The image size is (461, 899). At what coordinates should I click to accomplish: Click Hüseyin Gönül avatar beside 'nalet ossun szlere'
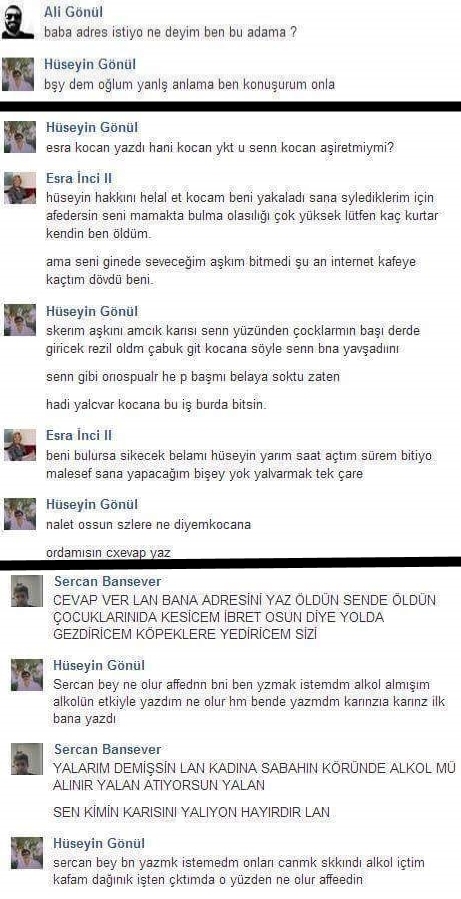coord(19,514)
